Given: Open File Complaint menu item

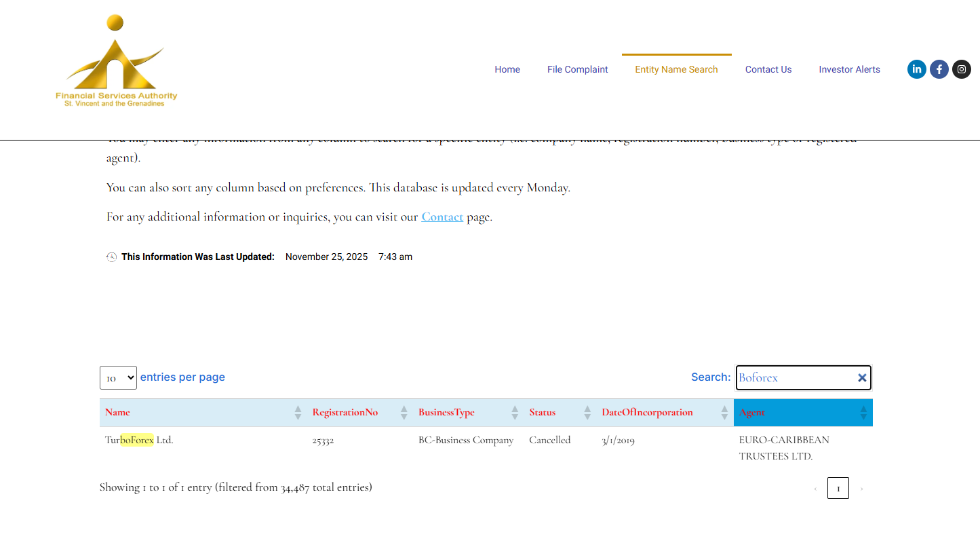Looking at the screenshot, I should coord(577,69).
